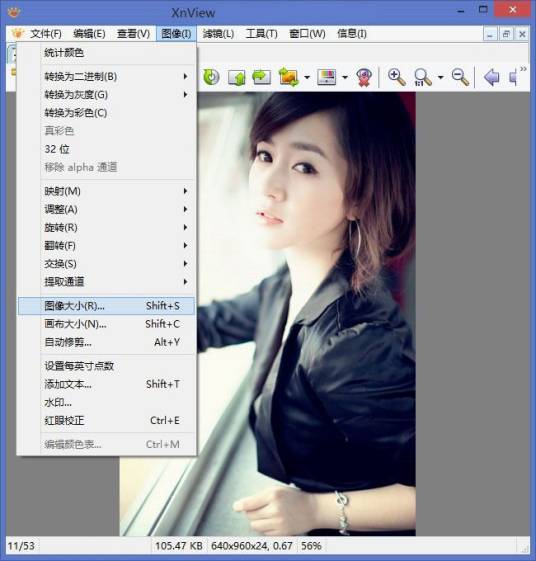
Task: Expand 调整(A) submenu
Action: tap(106, 209)
